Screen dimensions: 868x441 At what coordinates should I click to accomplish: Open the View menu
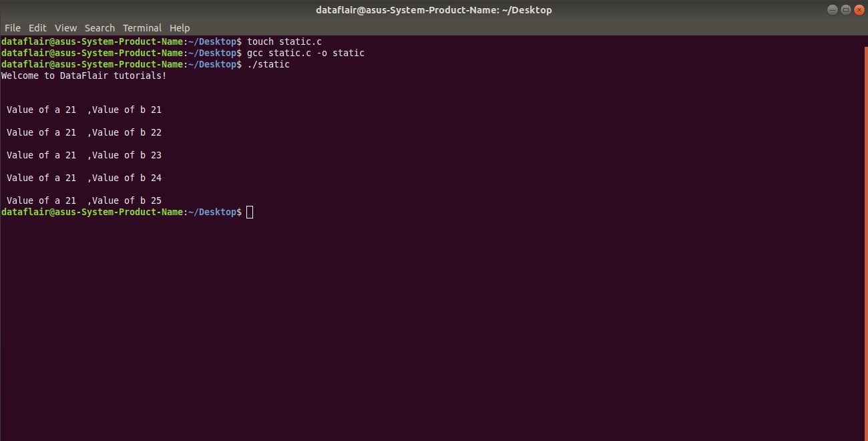[x=65, y=27]
